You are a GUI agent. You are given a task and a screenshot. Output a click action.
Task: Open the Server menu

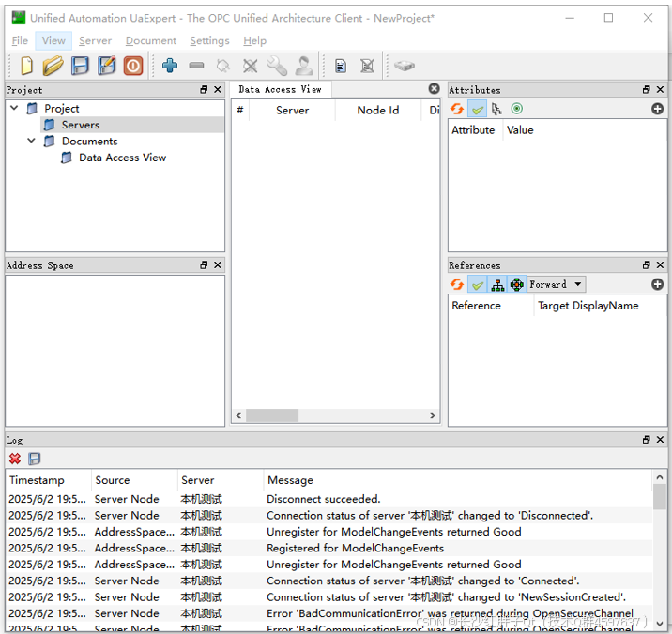click(x=95, y=40)
